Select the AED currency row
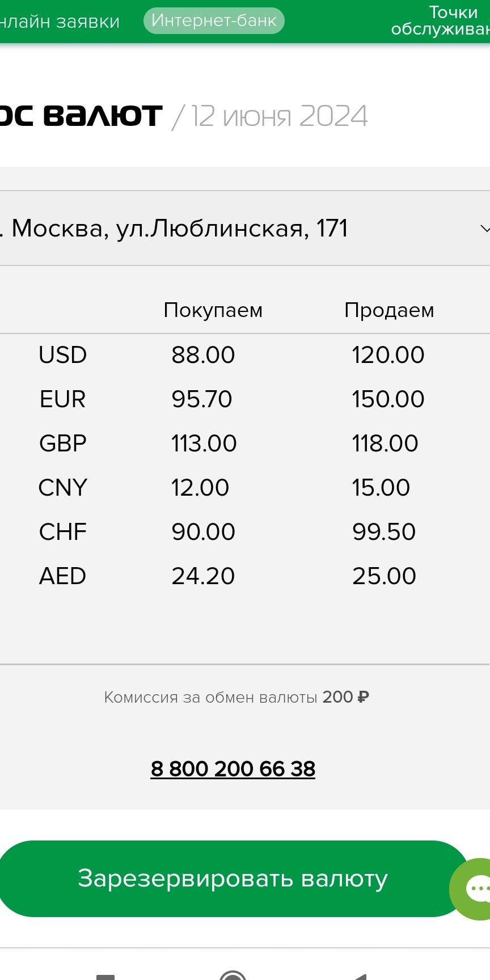Viewport: 490px width, 980px height. click(245, 576)
